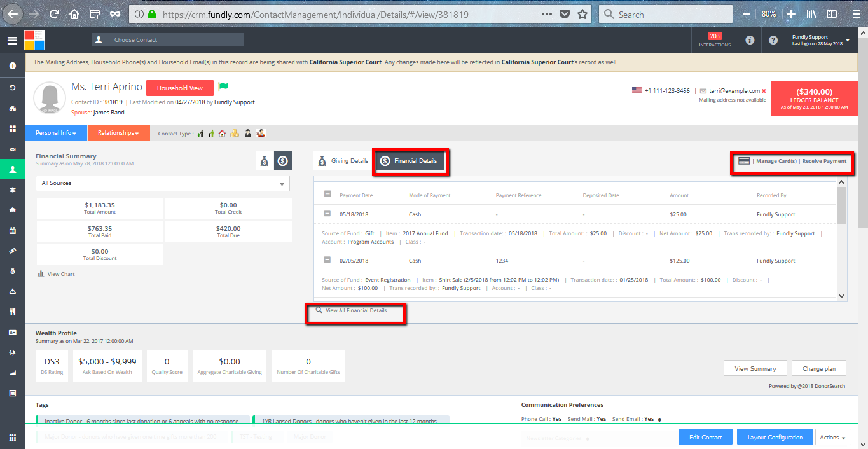Collapse the 02/05/2018 payment row
The image size is (868, 449).
[327, 260]
